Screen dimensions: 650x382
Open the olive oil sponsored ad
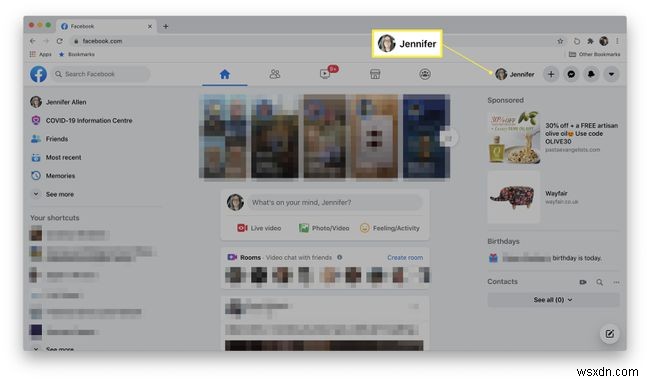click(x=553, y=138)
